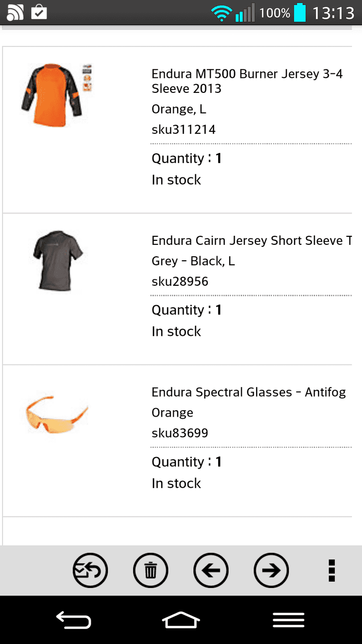The image size is (362, 644).
Task: Open Endura Cairn Jersey Short Sleeve link
Action: (252, 241)
